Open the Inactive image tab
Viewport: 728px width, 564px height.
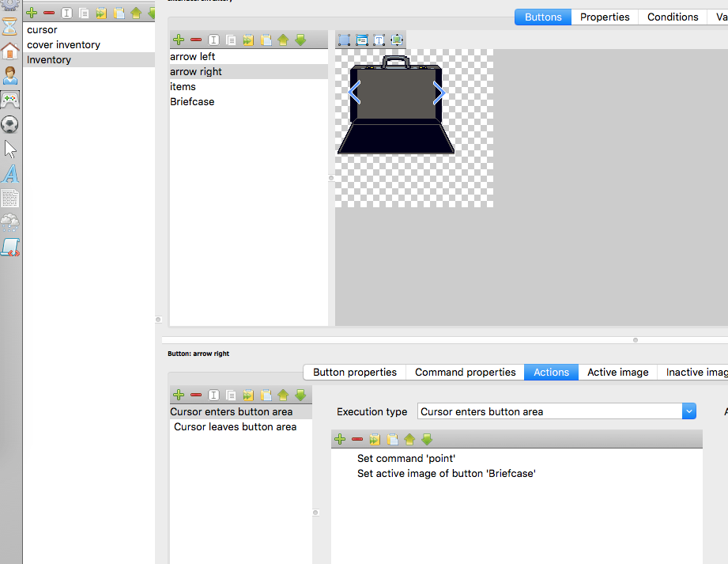(x=692, y=372)
